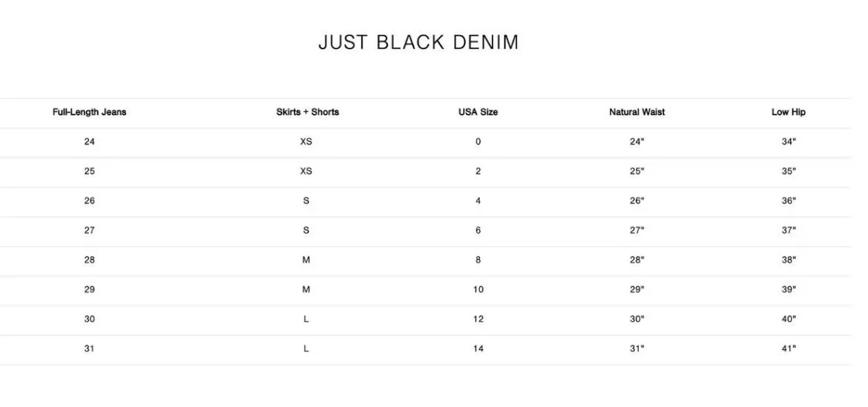This screenshot has width=868, height=407.
Task: Select jeans size 27 cell
Action: pos(89,231)
